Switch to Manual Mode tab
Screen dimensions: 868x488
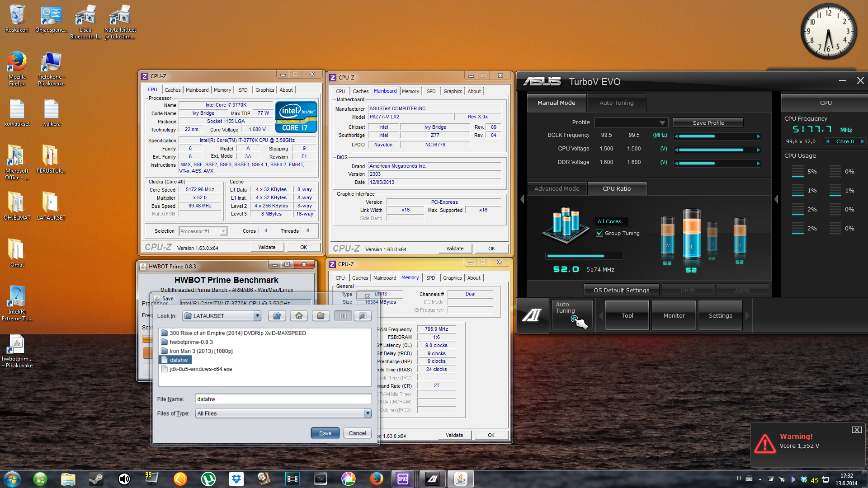click(x=556, y=103)
